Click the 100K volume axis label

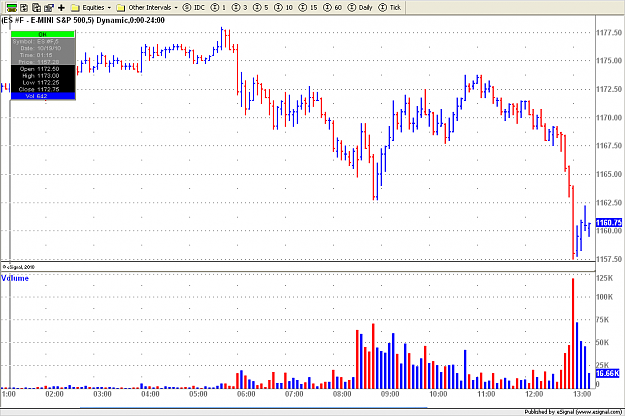pos(604,297)
